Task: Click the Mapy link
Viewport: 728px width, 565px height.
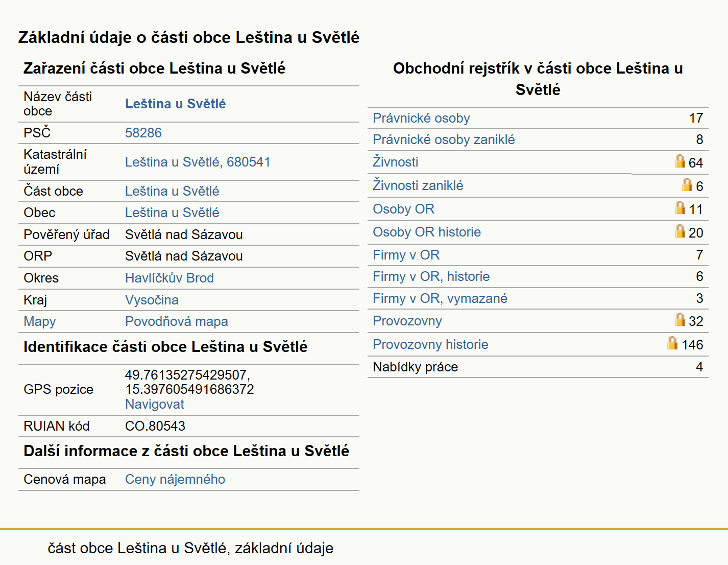Action: click(x=40, y=321)
